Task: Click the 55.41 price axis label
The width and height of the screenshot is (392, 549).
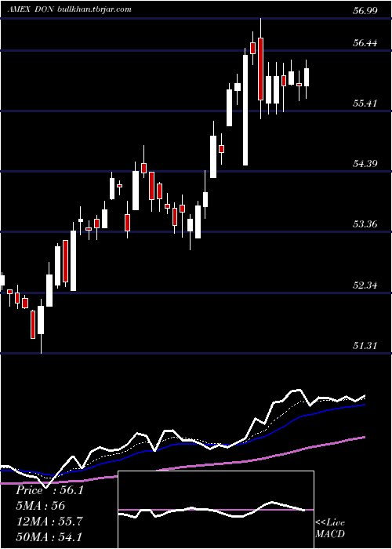Action: point(365,104)
